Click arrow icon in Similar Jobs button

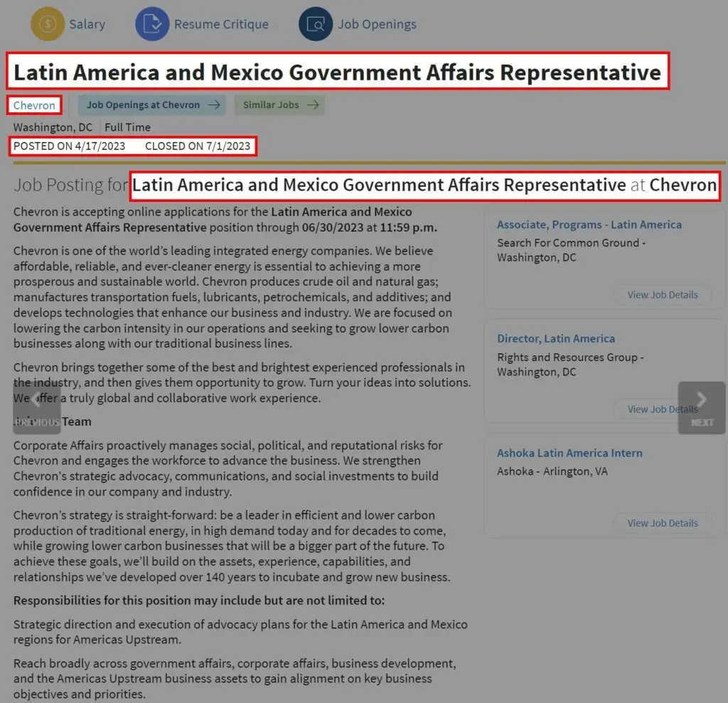pos(312,105)
